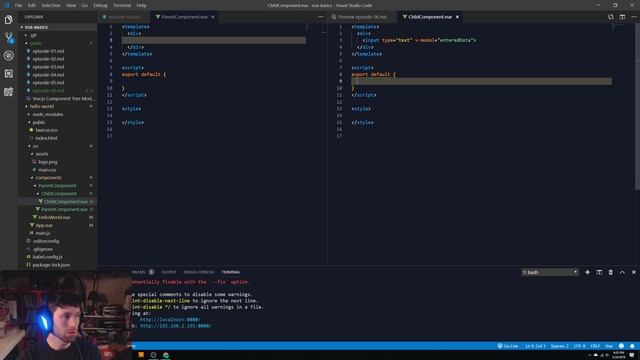
Task: Click the notifications bell in status bar
Action: click(x=632, y=346)
